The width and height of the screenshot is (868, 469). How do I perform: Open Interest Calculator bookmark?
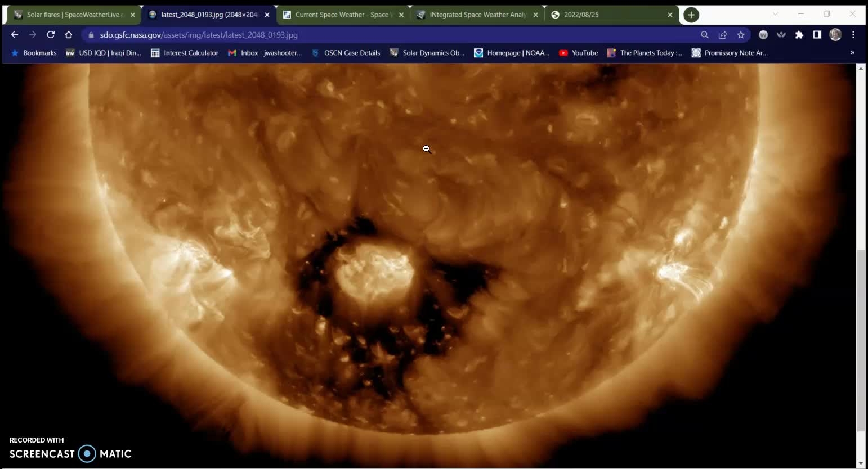click(185, 53)
